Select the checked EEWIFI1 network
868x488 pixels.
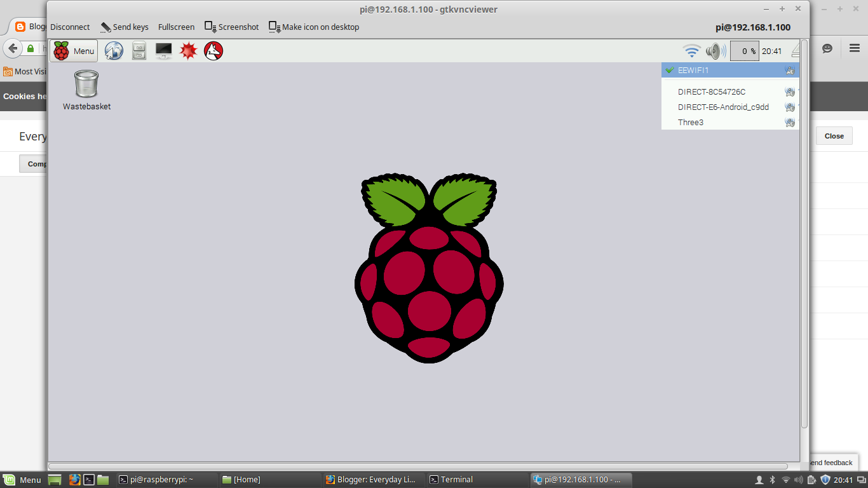693,71
